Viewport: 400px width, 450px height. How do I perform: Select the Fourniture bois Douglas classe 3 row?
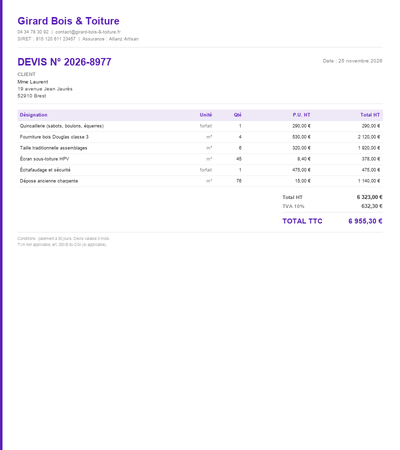coord(200,137)
